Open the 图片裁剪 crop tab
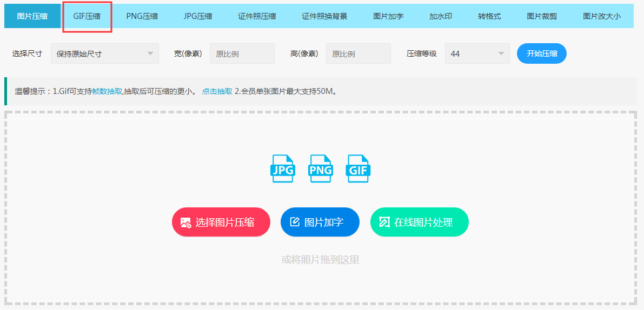Viewport: 644px width, 310px height. click(542, 16)
